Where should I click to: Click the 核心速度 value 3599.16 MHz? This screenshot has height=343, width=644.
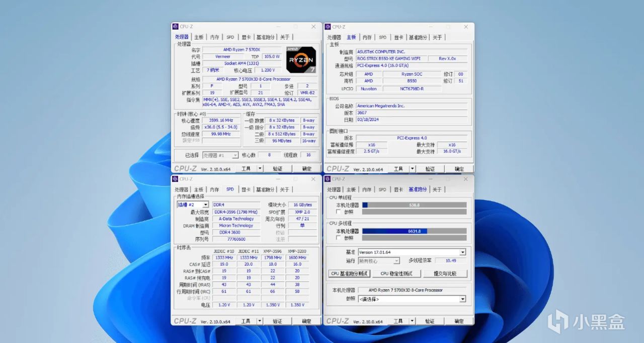pyautogui.click(x=221, y=121)
